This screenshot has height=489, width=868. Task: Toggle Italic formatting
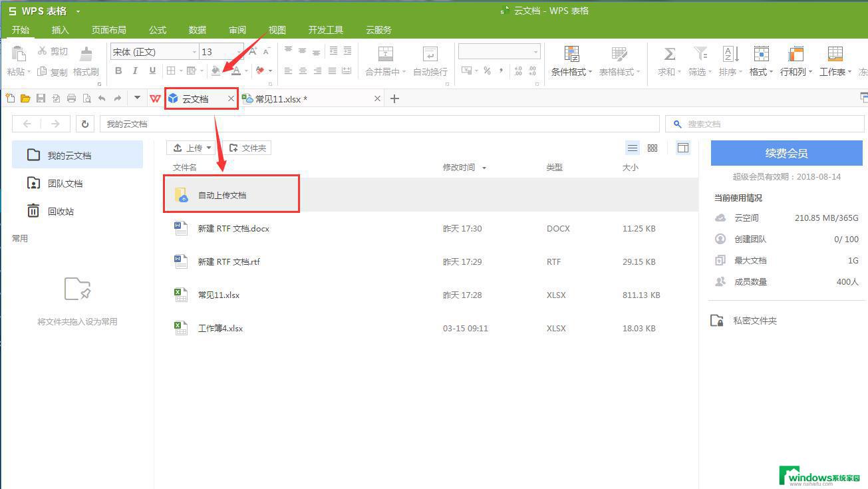coord(135,71)
